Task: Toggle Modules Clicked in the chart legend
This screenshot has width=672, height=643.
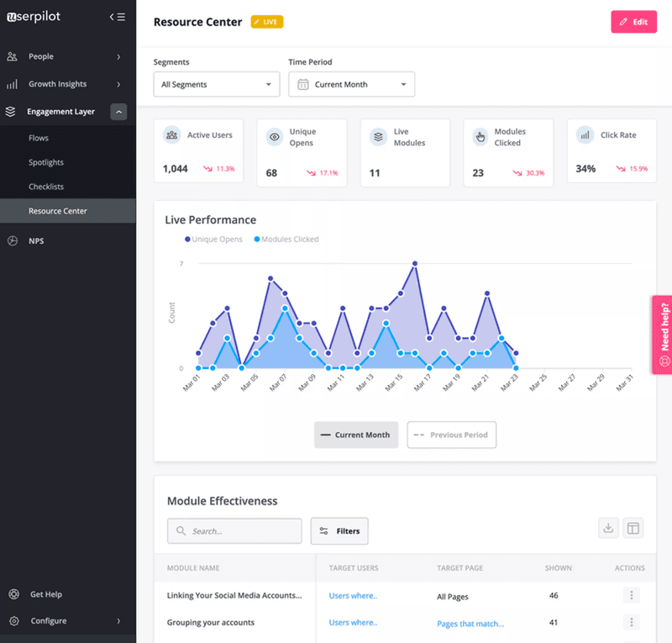Action: 288,239
